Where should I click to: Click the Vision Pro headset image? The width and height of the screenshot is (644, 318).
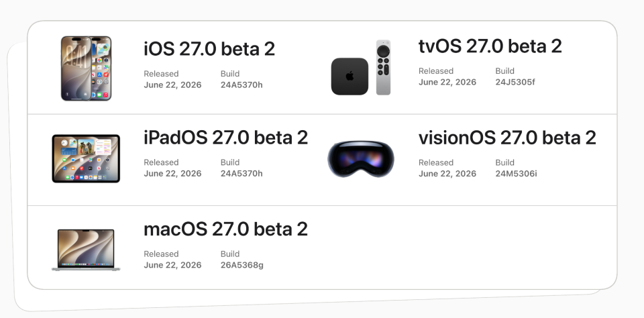(x=361, y=159)
